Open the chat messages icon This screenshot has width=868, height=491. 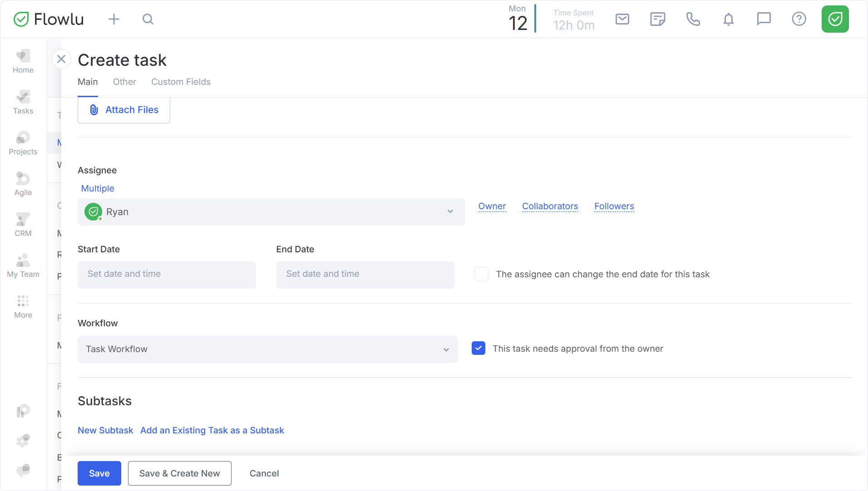(764, 19)
